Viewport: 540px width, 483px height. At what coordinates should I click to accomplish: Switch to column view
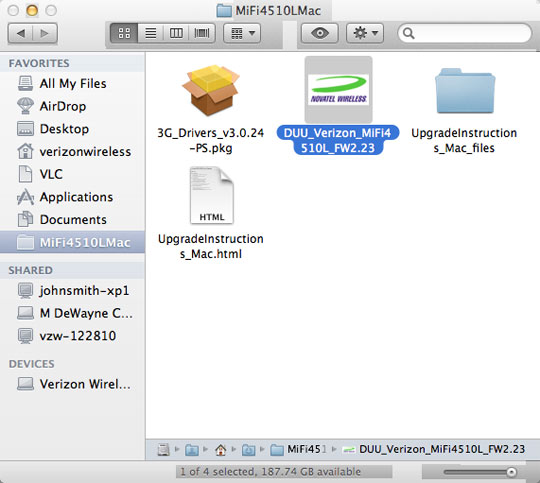tap(176, 33)
